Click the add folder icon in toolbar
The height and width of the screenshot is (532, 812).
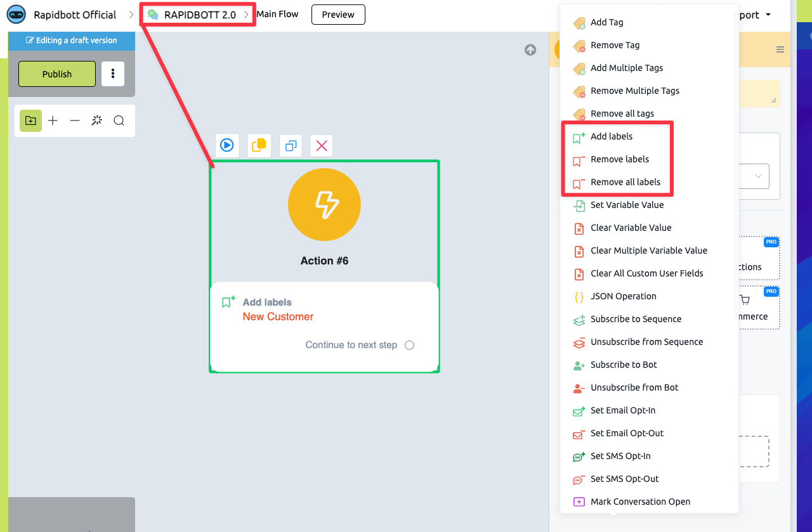click(30, 120)
